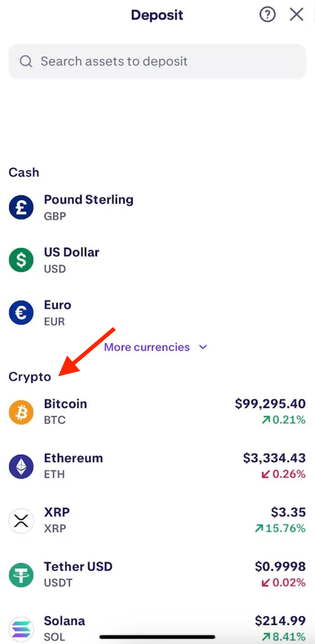
Task: Close the Deposit screen
Action: click(x=297, y=15)
